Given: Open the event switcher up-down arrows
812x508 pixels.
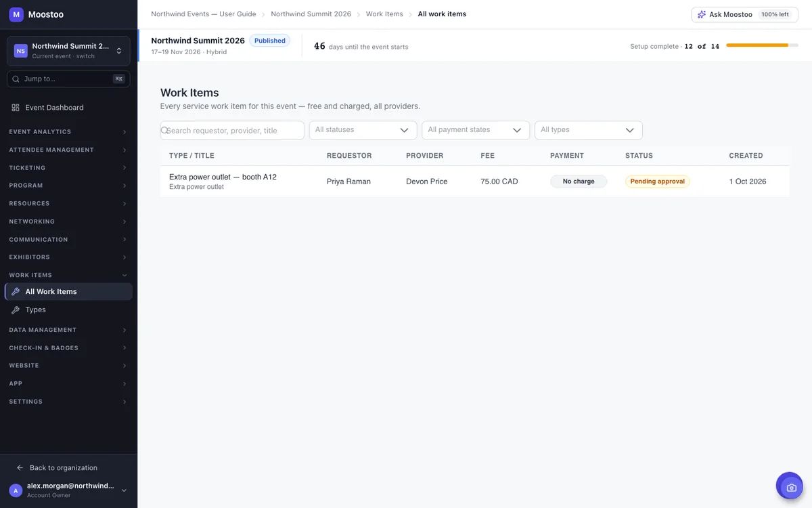Looking at the screenshot, I should coord(119,51).
